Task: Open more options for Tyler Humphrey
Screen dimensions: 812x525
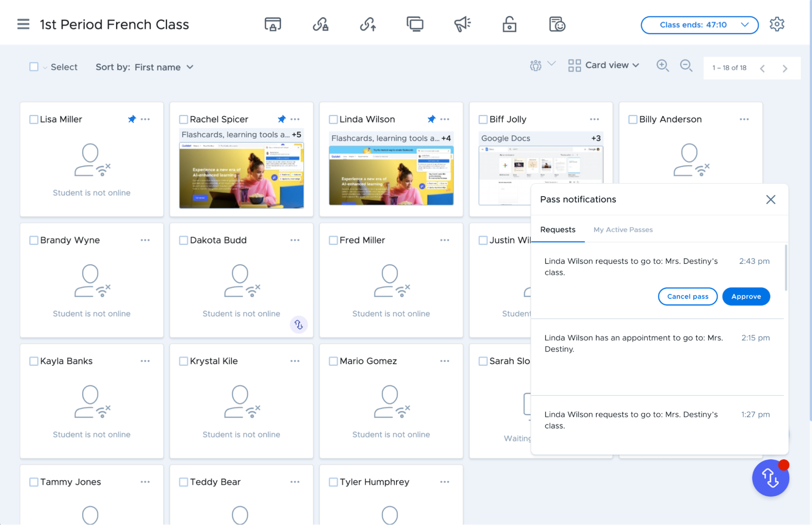Action: 444,482
